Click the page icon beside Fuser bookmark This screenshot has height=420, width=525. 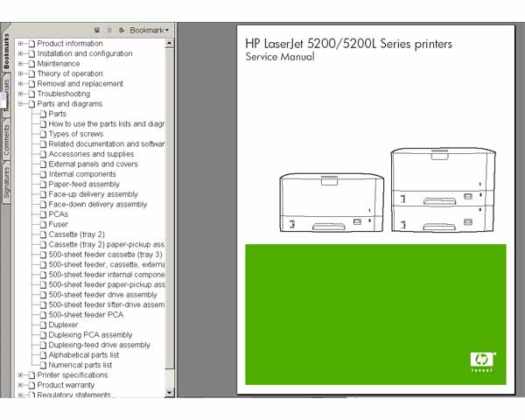tap(43, 224)
